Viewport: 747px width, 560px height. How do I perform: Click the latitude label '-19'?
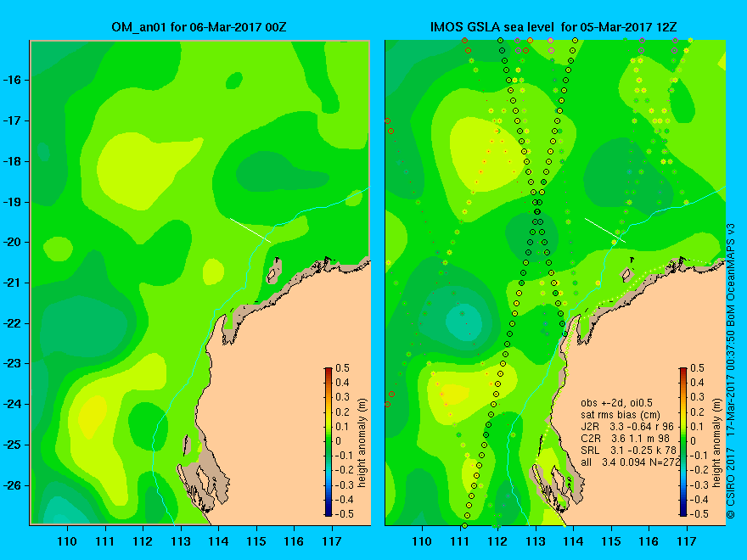(x=10, y=202)
